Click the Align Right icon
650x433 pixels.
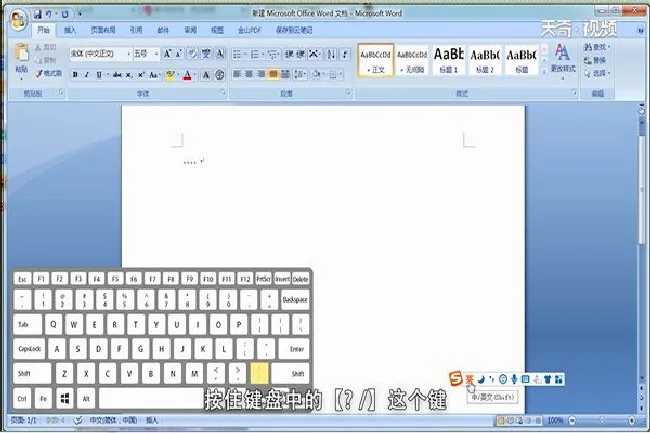point(261,74)
